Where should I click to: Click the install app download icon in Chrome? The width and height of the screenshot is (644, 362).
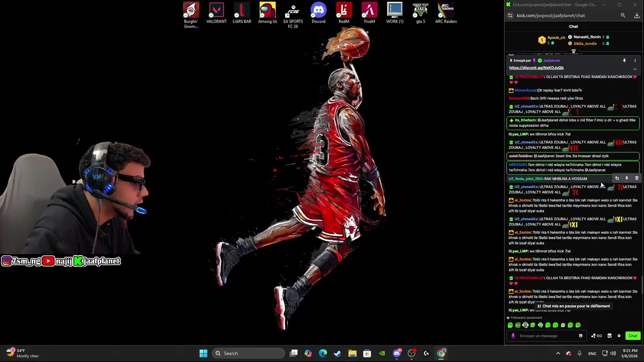click(636, 16)
